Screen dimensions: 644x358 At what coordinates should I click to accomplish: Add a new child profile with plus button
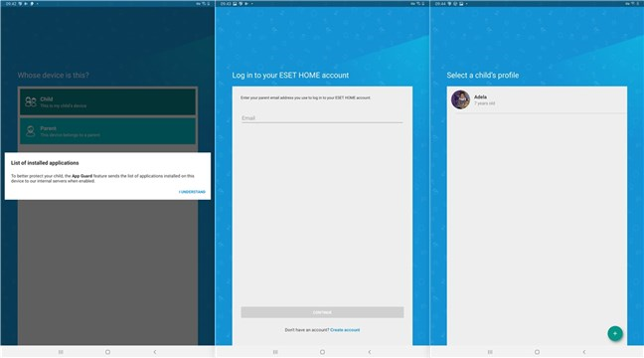pyautogui.click(x=615, y=334)
